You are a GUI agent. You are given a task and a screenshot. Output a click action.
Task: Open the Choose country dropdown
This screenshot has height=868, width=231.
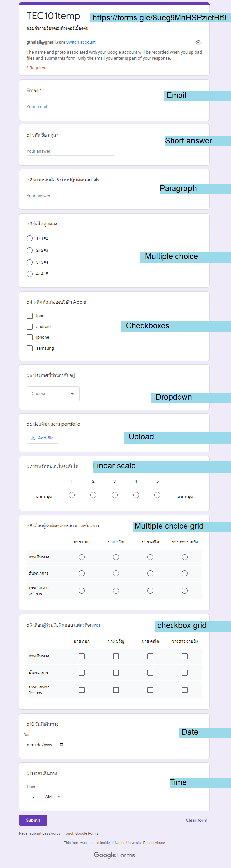pyautogui.click(x=53, y=394)
